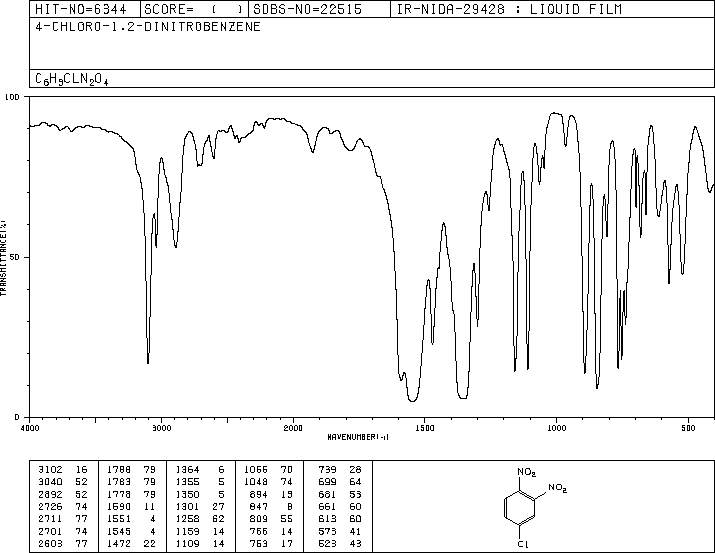The width and height of the screenshot is (715, 553).
Task: Click the C6H3ClN2O4 molecular formula
Action: tap(72, 79)
